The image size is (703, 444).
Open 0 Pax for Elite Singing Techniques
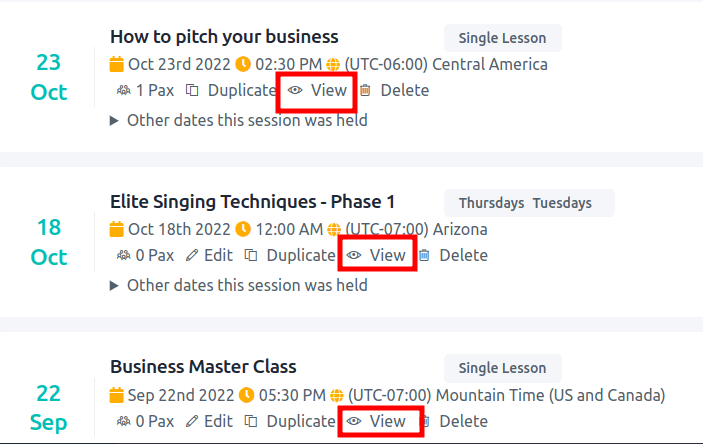[x=145, y=256]
